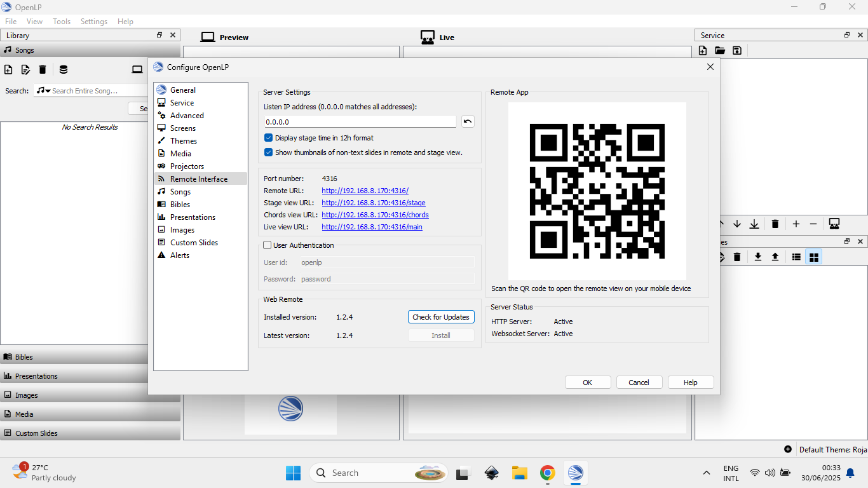Float the Service panel undock icon
868x488 pixels.
click(x=847, y=35)
